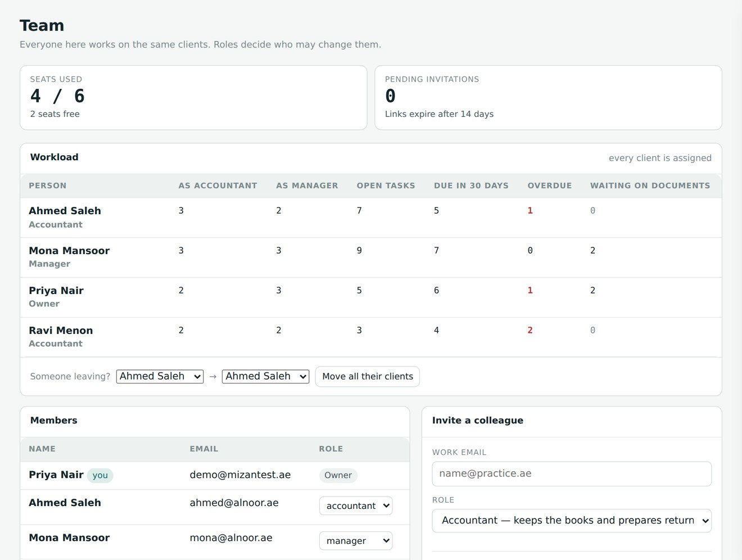The image size is (742, 560).
Task: Click the Members 'Email' column header
Action: pyautogui.click(x=203, y=449)
